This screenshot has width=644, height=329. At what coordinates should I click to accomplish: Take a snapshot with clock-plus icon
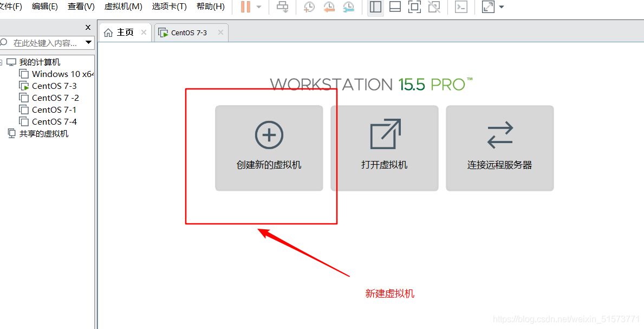(309, 7)
